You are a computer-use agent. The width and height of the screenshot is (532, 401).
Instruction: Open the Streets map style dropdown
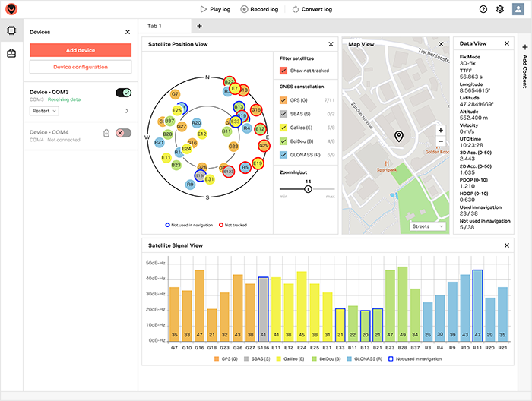(x=428, y=226)
